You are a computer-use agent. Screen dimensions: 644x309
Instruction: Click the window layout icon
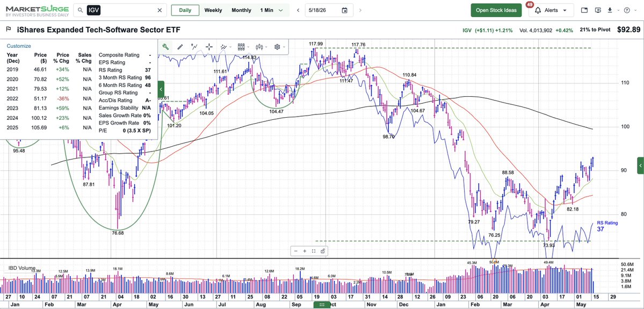point(584,10)
